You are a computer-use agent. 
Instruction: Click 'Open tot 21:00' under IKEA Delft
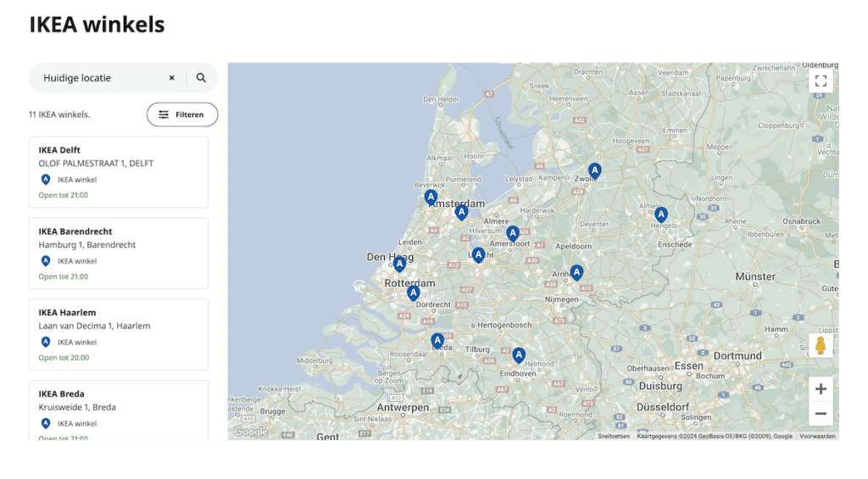63,195
